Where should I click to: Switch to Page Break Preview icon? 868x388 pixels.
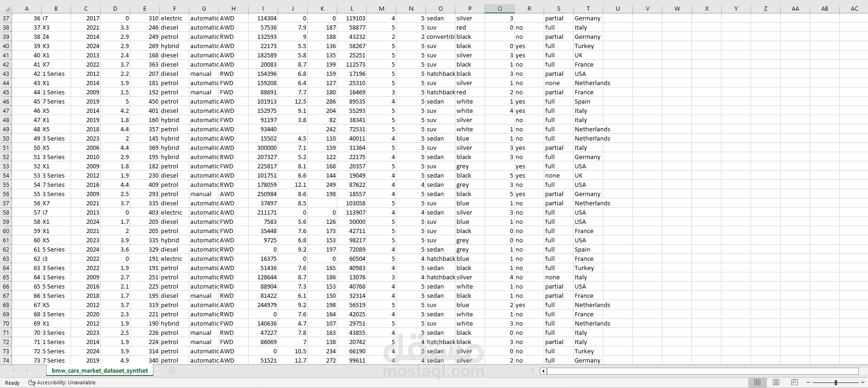click(x=795, y=382)
